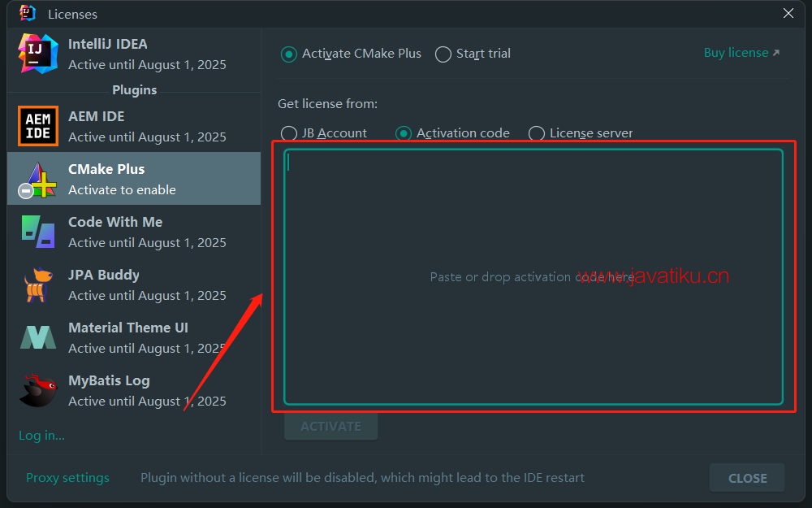Close the Licenses dialog window
Screen dimensions: 812x508
click(788, 14)
